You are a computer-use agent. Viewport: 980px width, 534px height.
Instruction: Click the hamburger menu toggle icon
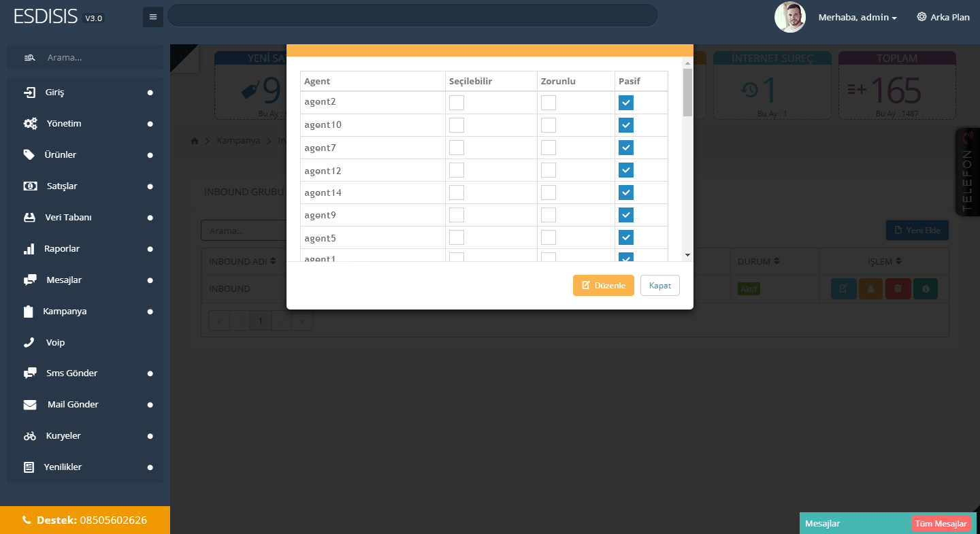pyautogui.click(x=152, y=17)
